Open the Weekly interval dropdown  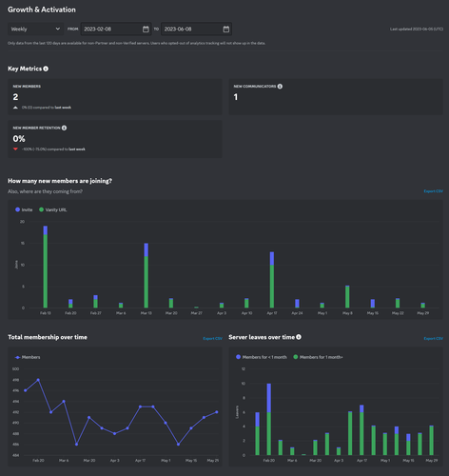[x=35, y=29]
